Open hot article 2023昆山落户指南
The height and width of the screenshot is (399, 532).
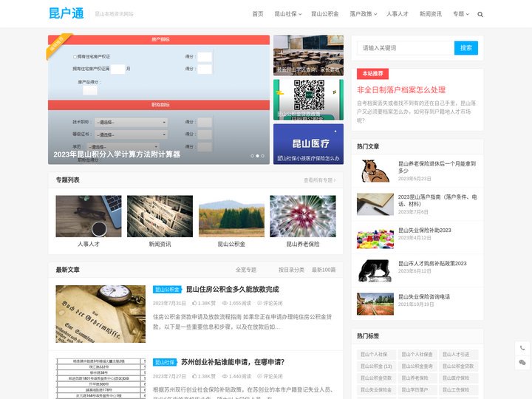click(437, 200)
